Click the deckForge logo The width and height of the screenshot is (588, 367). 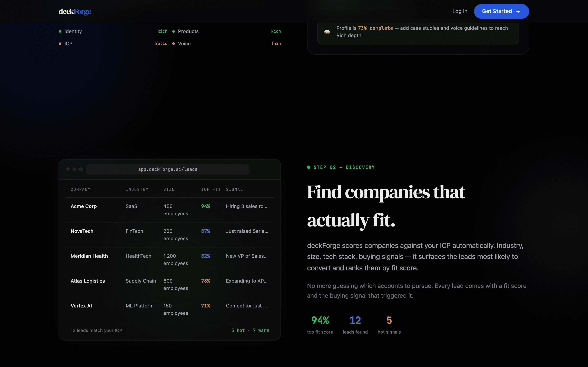(75, 11)
